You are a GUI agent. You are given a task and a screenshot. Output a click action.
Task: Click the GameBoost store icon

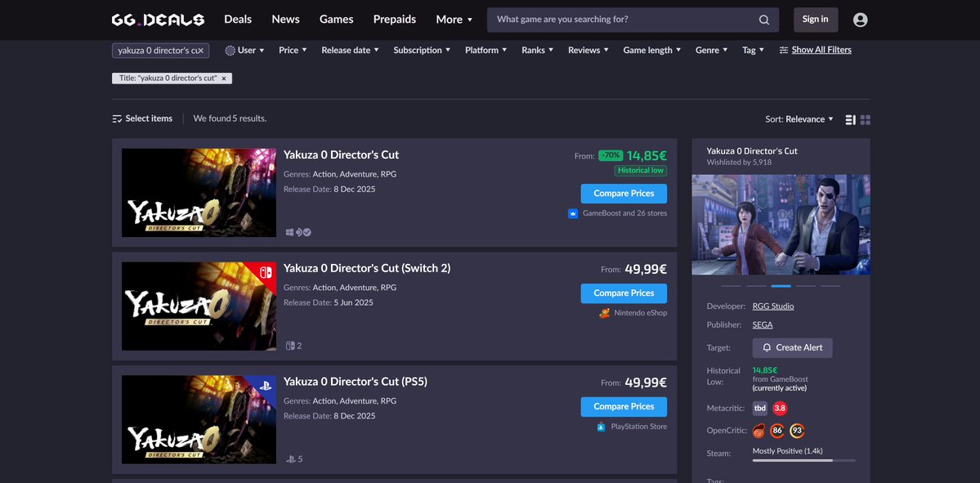click(572, 213)
